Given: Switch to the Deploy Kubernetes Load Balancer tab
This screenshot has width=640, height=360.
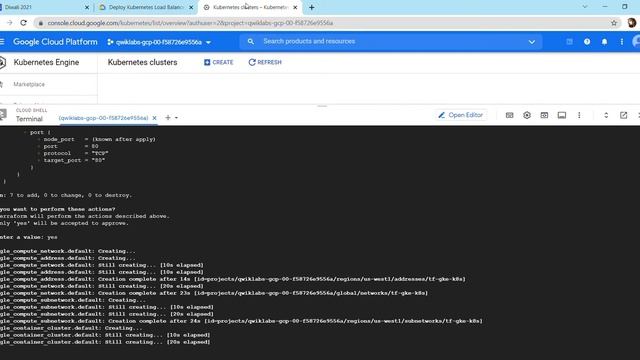Looking at the screenshot, I should (x=146, y=7).
